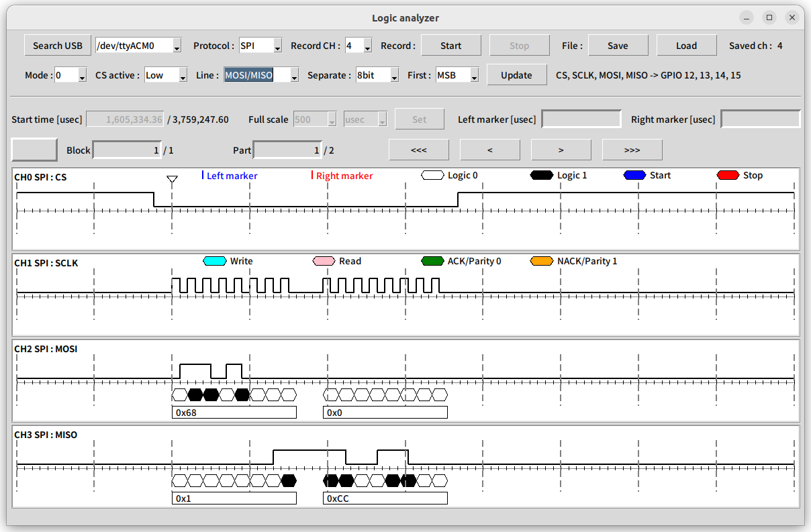This screenshot has height=532, width=811.
Task: Click inside the Left marker input field
Action: click(x=581, y=118)
